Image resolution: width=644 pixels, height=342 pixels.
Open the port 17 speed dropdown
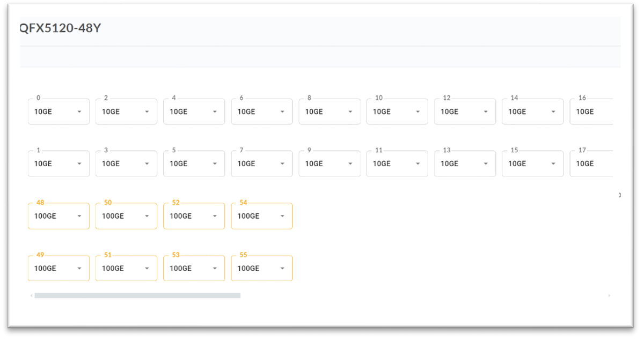pyautogui.click(x=591, y=163)
